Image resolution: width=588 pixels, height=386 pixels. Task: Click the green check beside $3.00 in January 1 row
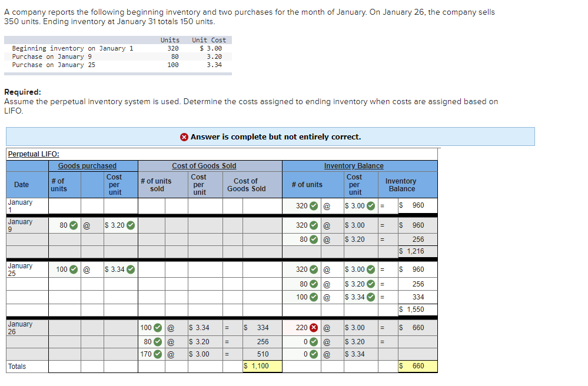[x=370, y=206]
